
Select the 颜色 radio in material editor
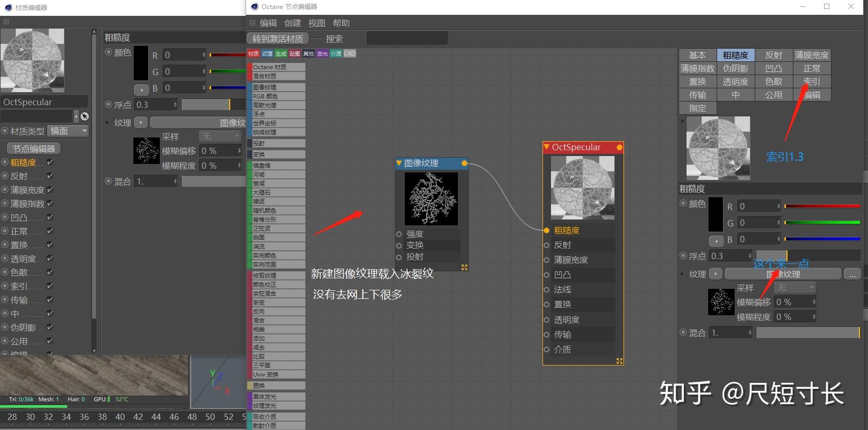108,52
